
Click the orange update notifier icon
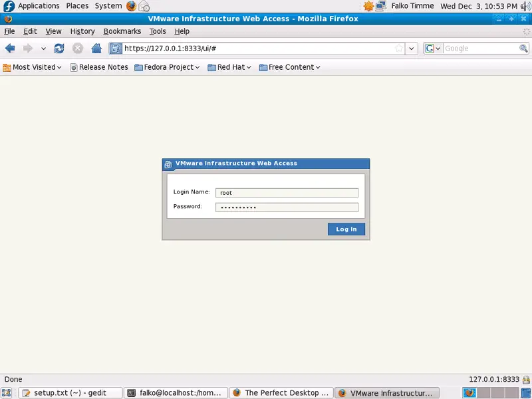coord(368,6)
